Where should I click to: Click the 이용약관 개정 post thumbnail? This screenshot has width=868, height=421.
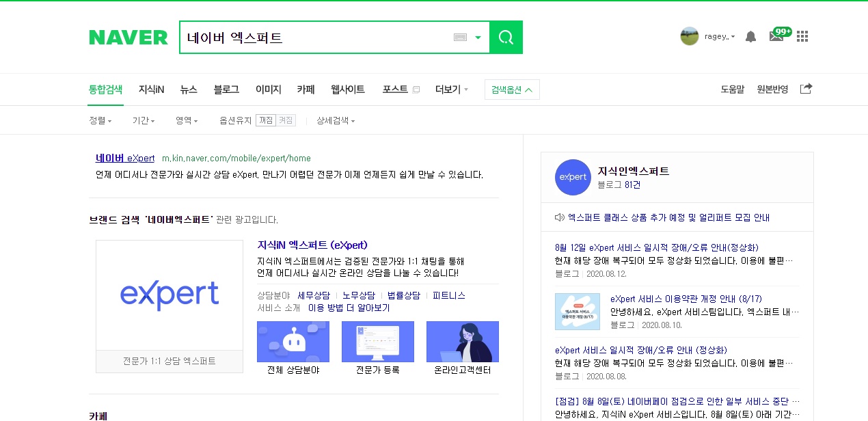click(578, 312)
